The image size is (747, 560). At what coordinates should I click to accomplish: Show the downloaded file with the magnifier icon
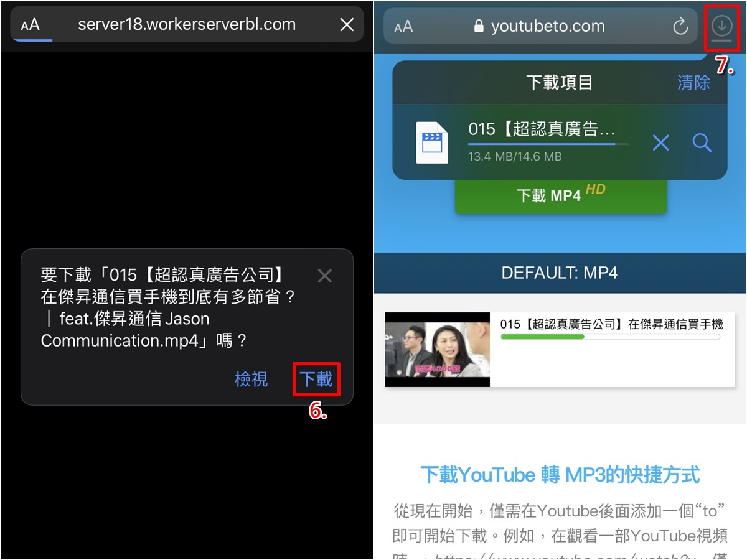point(702,143)
